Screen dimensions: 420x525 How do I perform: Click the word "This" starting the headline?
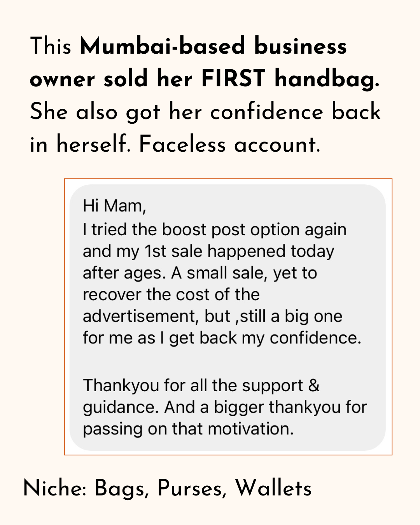(x=51, y=46)
